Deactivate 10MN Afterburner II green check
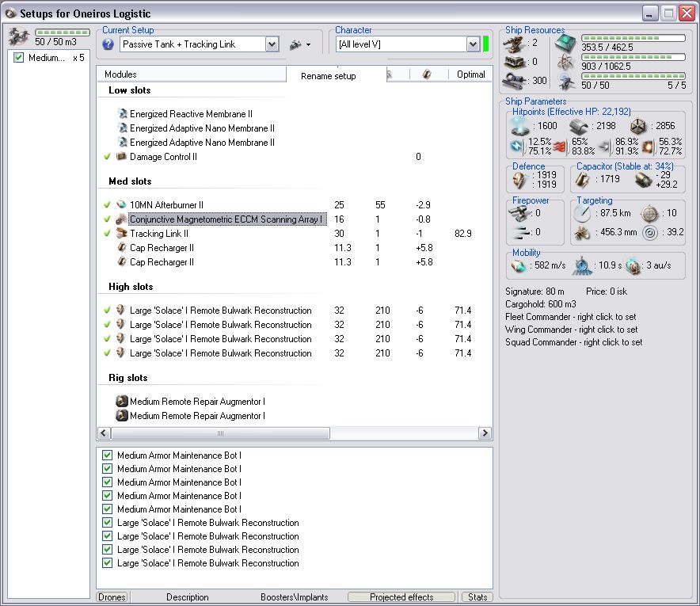This screenshot has height=606, width=700. (107, 205)
